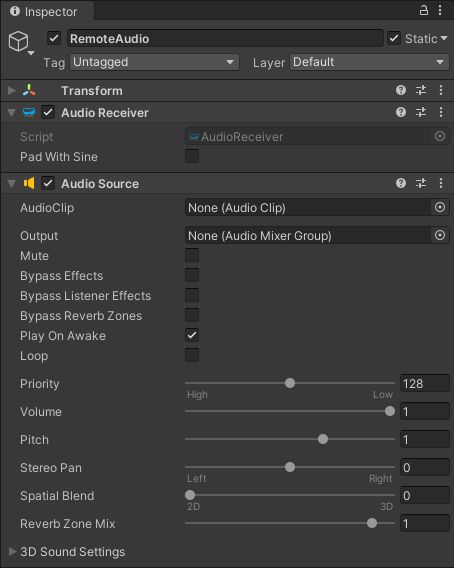
Task: Enable Bypass Reverb Zones checkbox
Action: coord(192,315)
